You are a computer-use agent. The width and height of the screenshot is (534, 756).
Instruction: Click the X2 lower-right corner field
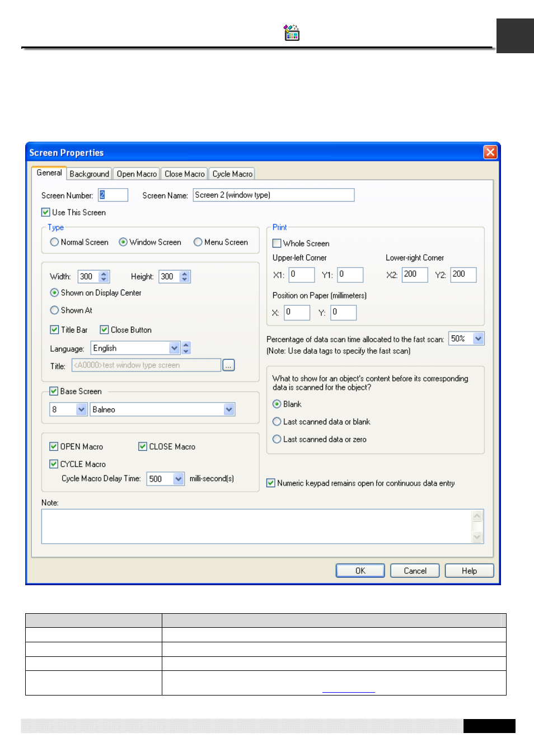pos(415,274)
